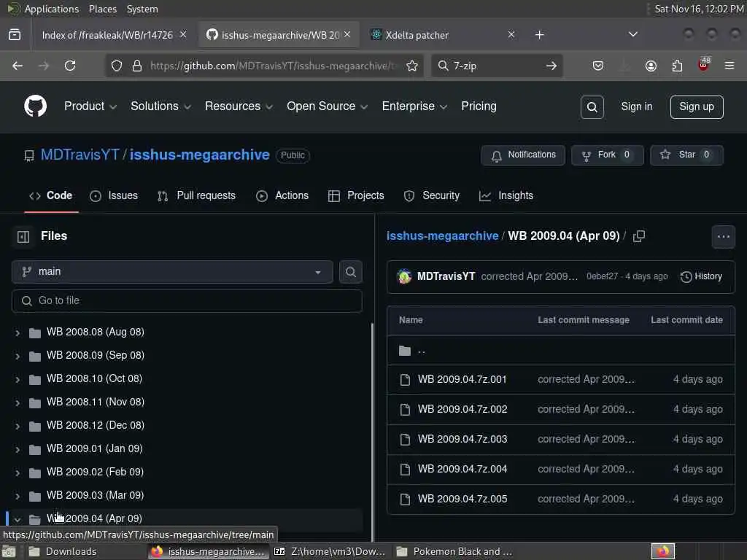The image size is (747, 560).
Task: Expand the Resources menu
Action: click(239, 106)
